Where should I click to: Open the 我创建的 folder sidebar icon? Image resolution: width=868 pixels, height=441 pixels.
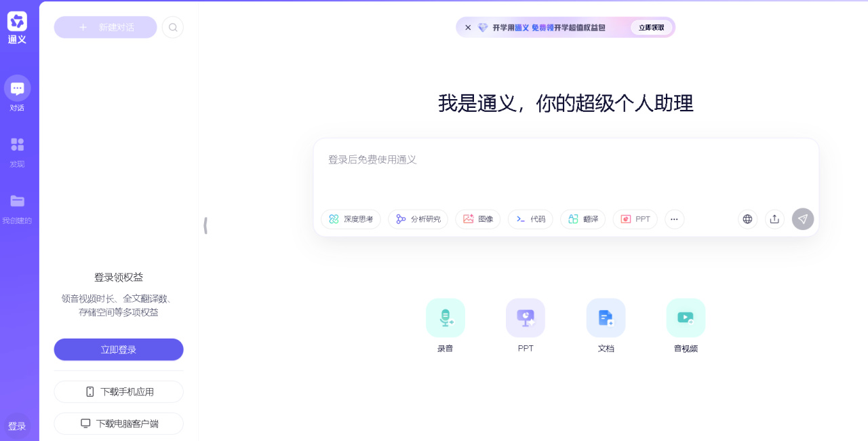click(x=18, y=201)
